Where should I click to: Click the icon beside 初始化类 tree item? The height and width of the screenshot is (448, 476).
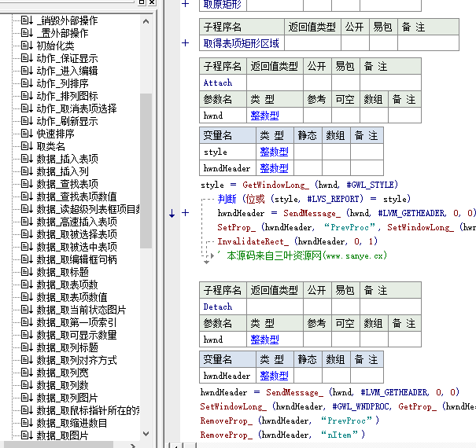click(26, 46)
